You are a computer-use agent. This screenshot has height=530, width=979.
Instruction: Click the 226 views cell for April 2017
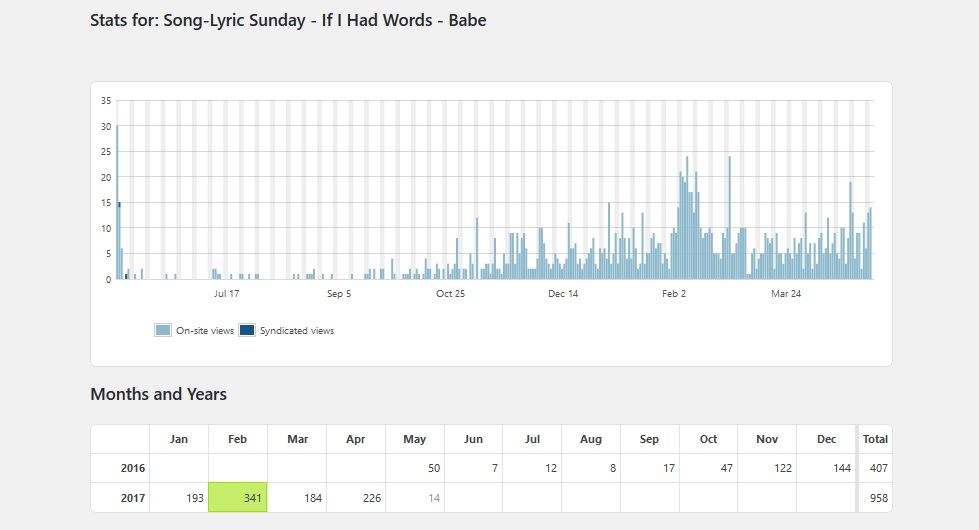point(356,497)
